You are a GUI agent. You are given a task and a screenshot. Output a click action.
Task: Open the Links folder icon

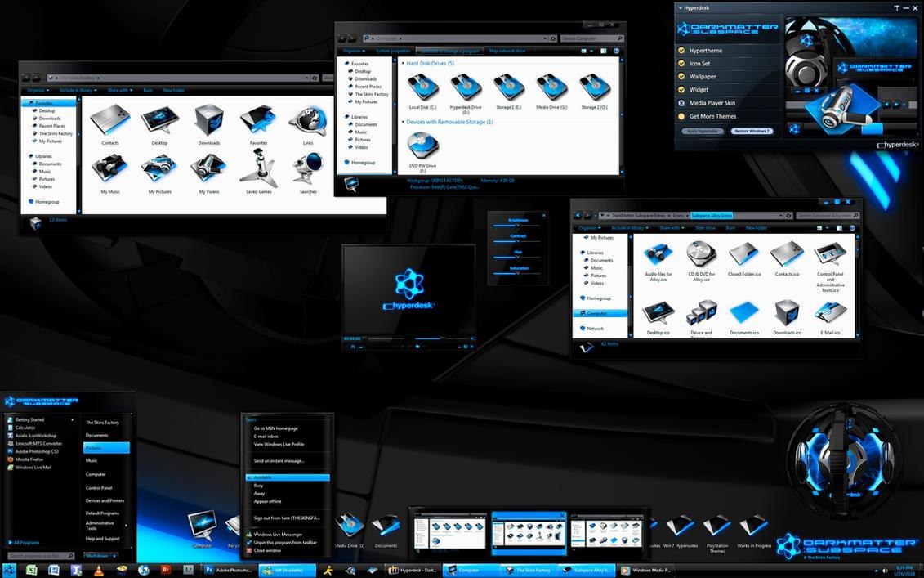308,122
